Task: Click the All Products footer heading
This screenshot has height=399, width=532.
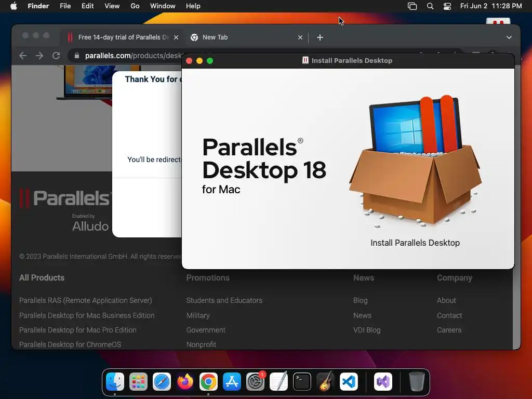Action: tap(42, 277)
